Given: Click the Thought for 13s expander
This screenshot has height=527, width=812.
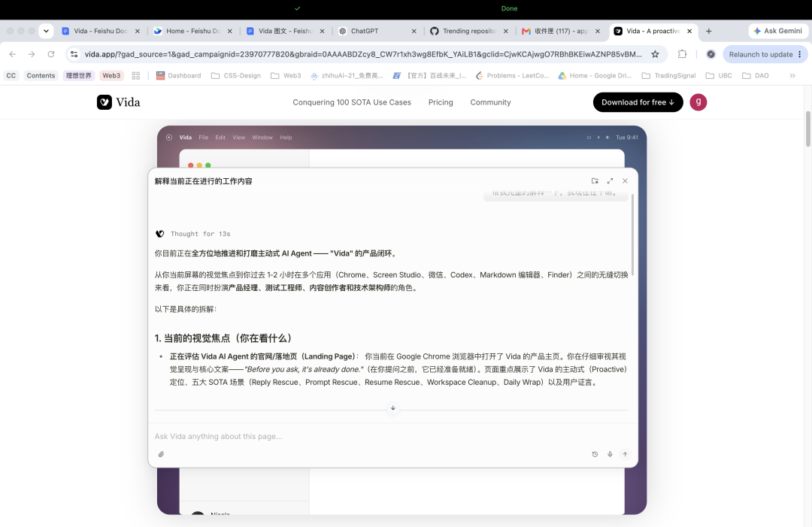Looking at the screenshot, I should [x=201, y=234].
